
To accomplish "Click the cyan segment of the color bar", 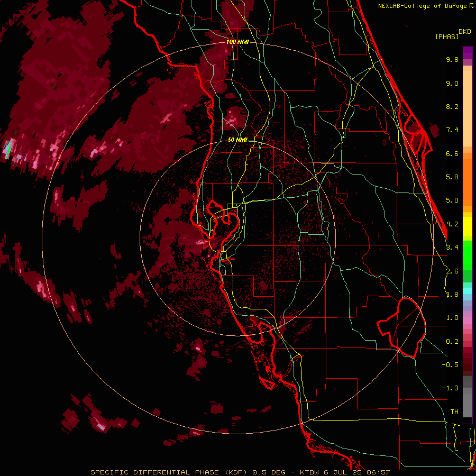I will (467, 291).
